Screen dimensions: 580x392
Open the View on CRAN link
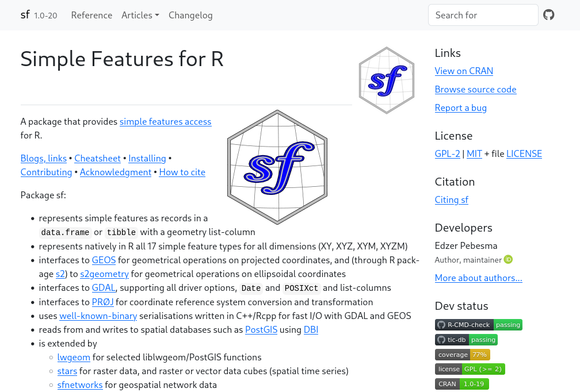point(464,71)
